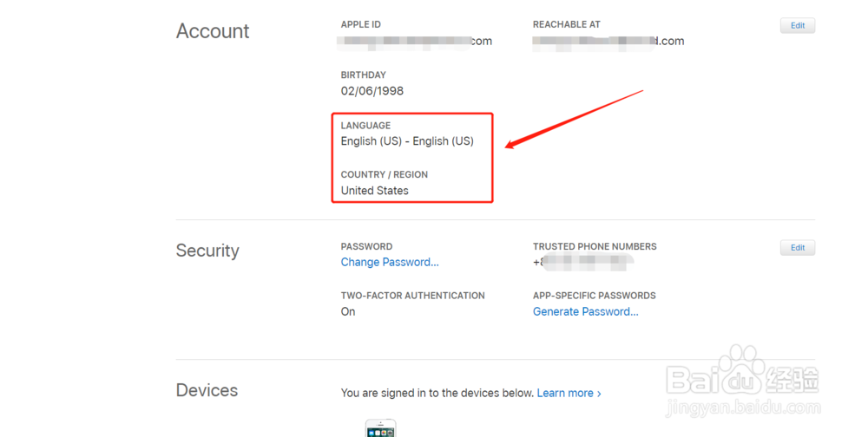This screenshot has width=868, height=437.
Task: Click the United States country value
Action: click(374, 191)
